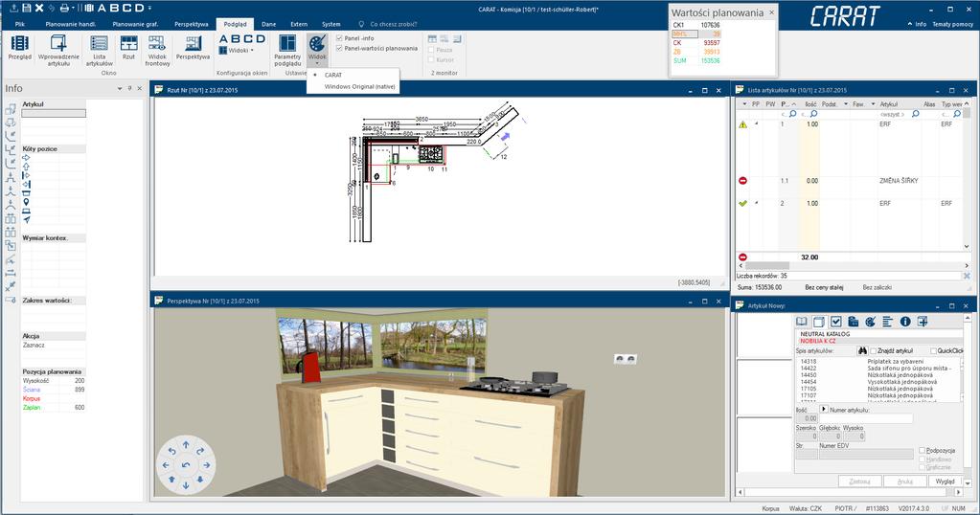Switch to Dane ribbon tab
Image resolution: width=980 pixels, height=515 pixels.
pos(269,24)
